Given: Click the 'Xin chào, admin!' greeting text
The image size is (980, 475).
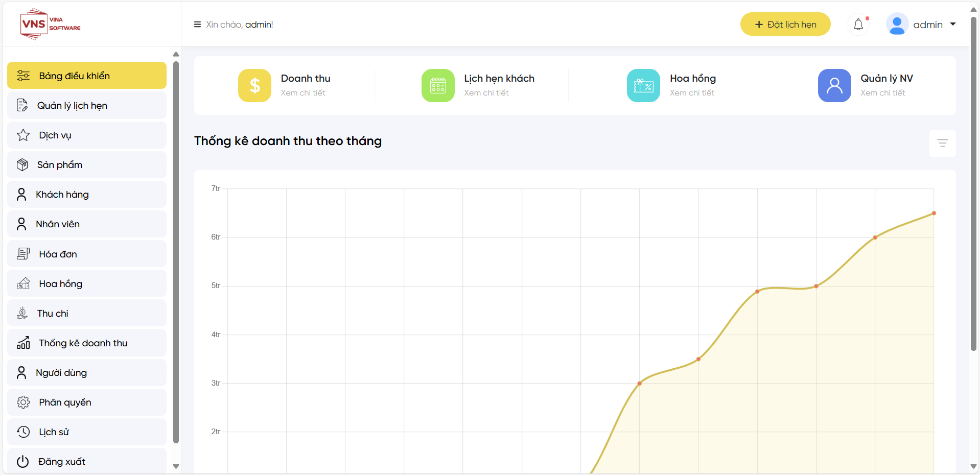Looking at the screenshot, I should [x=240, y=25].
